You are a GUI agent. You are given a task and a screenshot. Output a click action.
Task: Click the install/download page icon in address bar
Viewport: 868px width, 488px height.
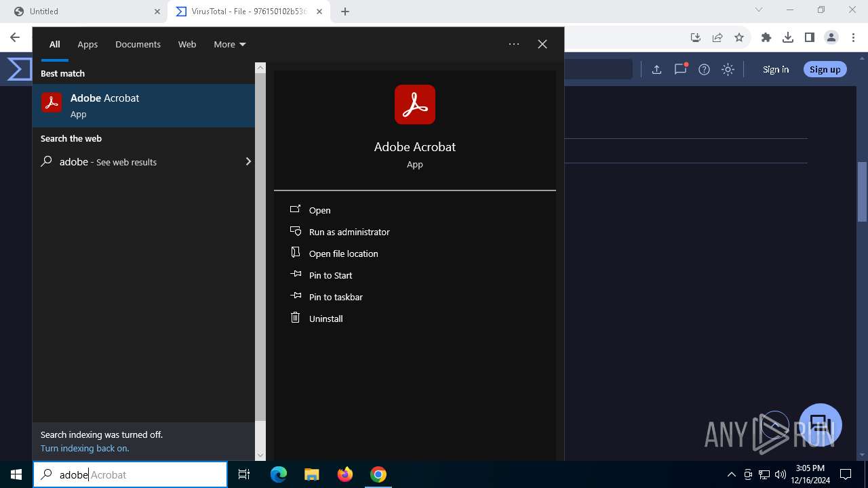(x=696, y=37)
